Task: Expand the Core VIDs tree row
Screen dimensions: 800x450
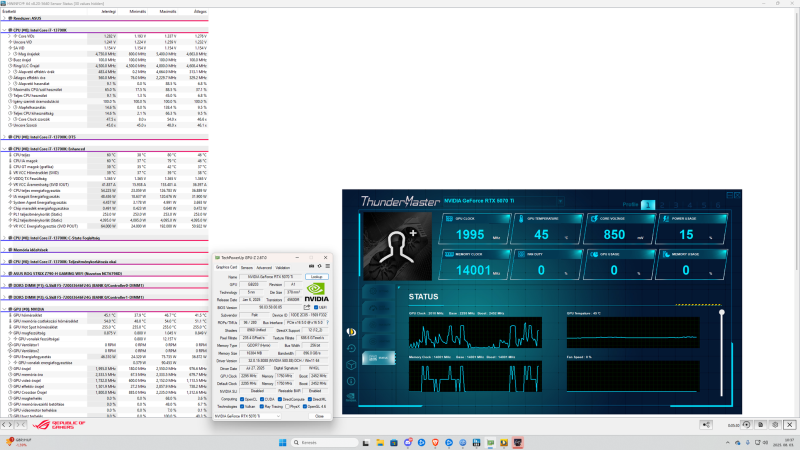Action: pyautogui.click(x=10, y=36)
